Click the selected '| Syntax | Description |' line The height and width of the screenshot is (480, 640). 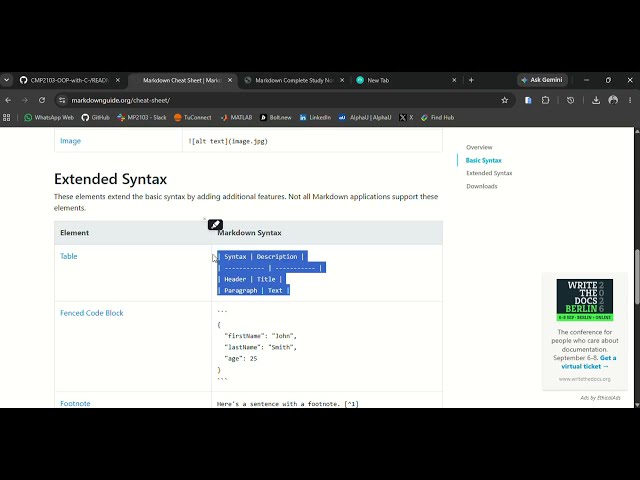tap(261, 256)
